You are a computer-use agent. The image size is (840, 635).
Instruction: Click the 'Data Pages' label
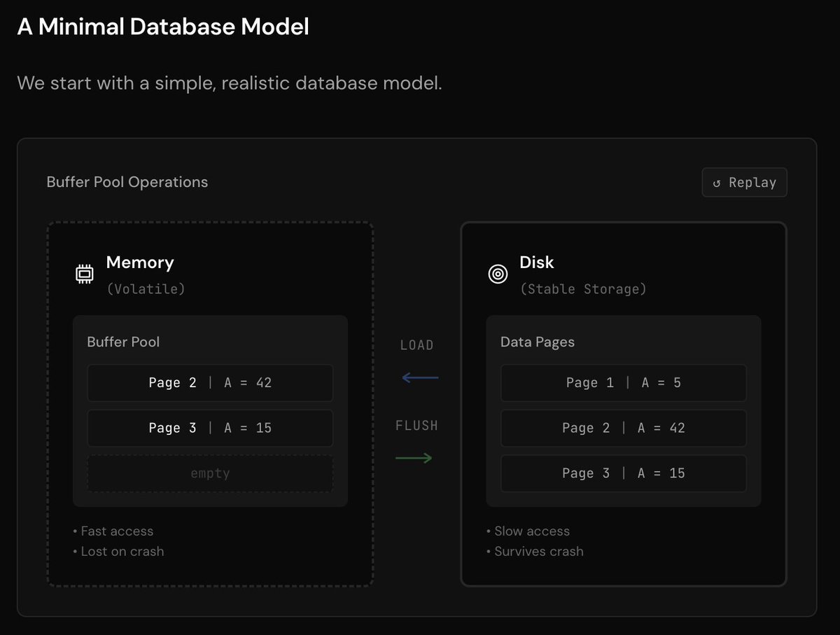(538, 342)
